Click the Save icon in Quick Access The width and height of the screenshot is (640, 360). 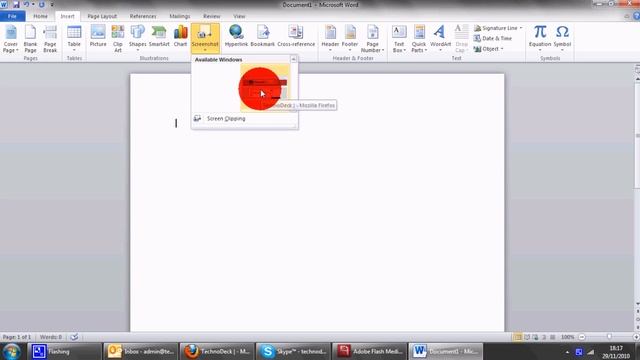pyautogui.click(x=16, y=4)
